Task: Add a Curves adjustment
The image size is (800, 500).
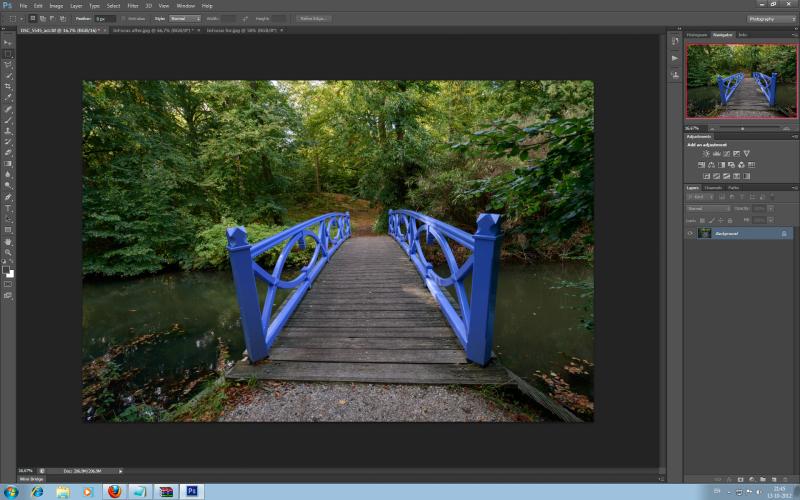Action: (727, 154)
